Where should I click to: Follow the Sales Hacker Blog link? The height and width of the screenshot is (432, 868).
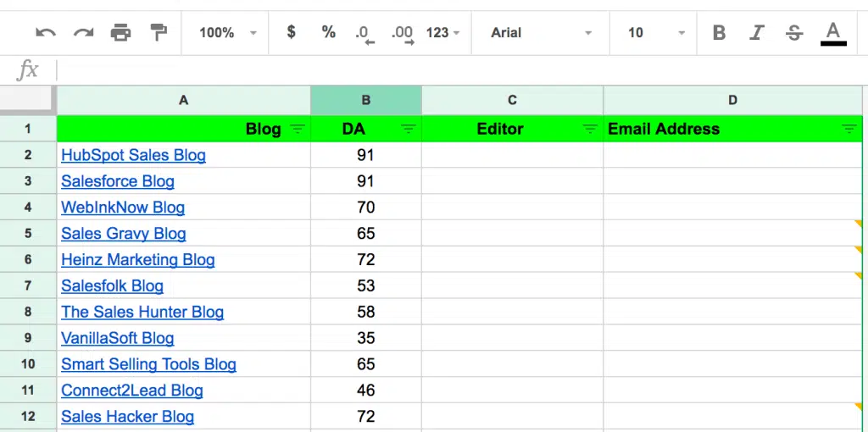(127, 417)
